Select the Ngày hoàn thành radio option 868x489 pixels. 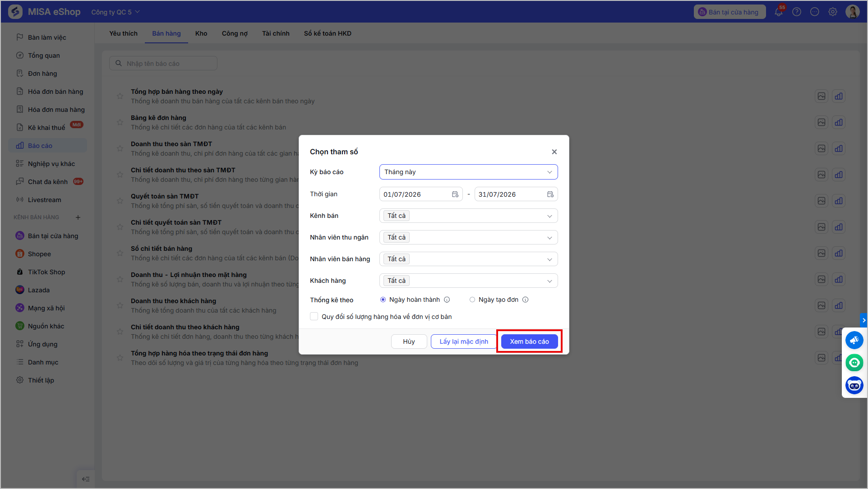coord(383,300)
